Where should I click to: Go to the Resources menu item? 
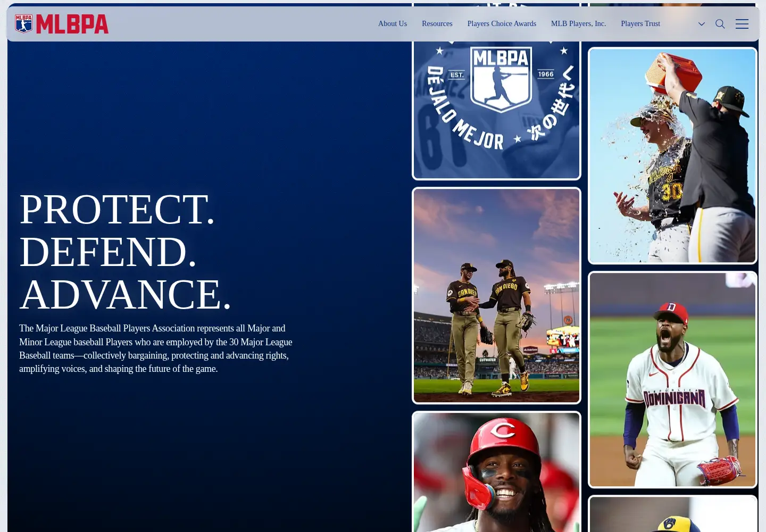(x=437, y=24)
